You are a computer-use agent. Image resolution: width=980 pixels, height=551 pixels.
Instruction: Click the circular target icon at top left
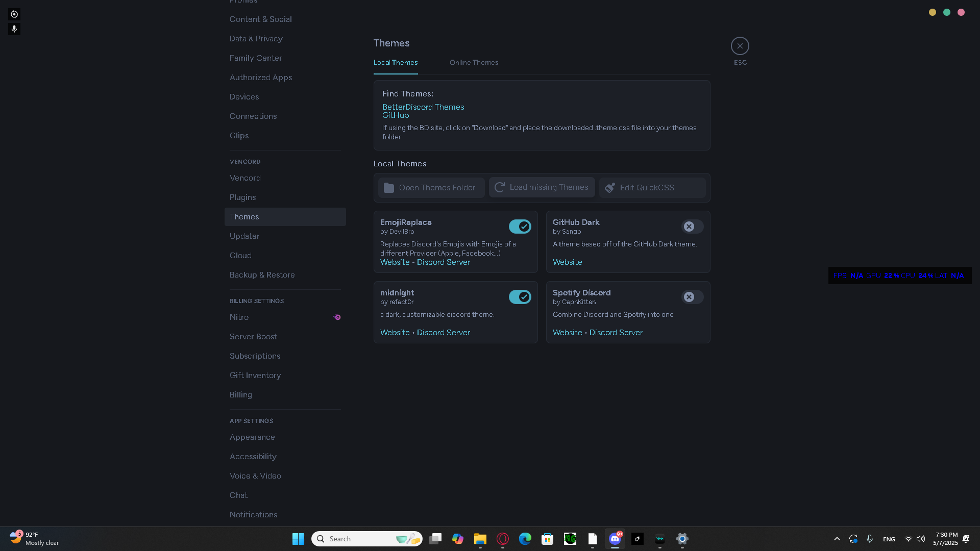pos(14,14)
